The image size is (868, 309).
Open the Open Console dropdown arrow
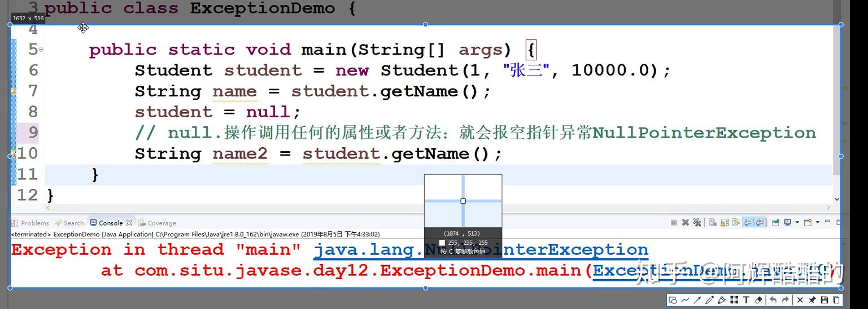click(818, 222)
